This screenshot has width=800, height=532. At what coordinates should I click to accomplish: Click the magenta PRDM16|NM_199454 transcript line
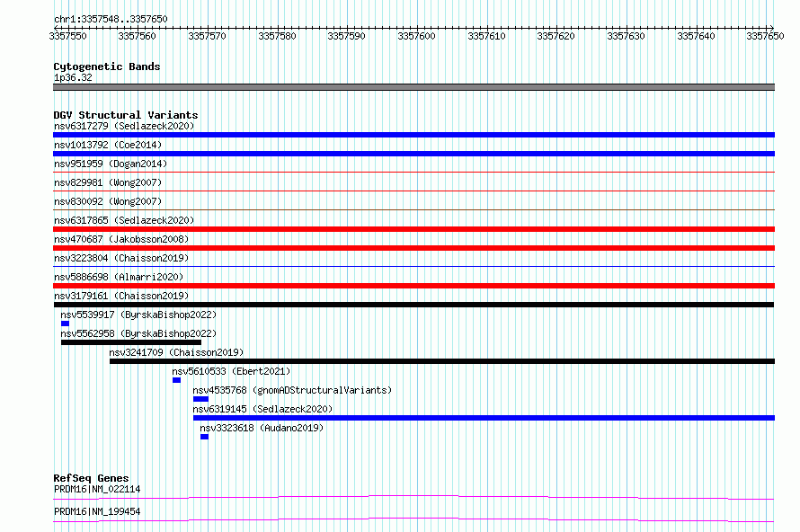(x=413, y=519)
